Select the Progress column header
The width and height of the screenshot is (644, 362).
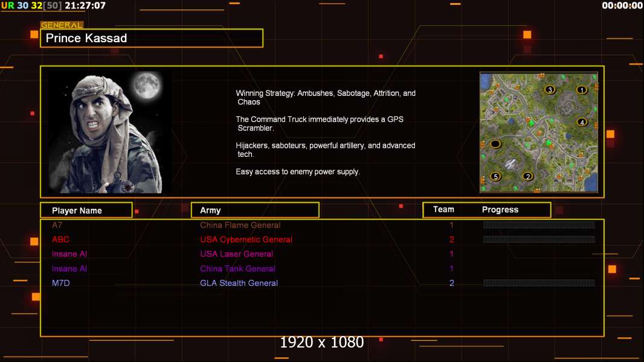click(x=500, y=209)
